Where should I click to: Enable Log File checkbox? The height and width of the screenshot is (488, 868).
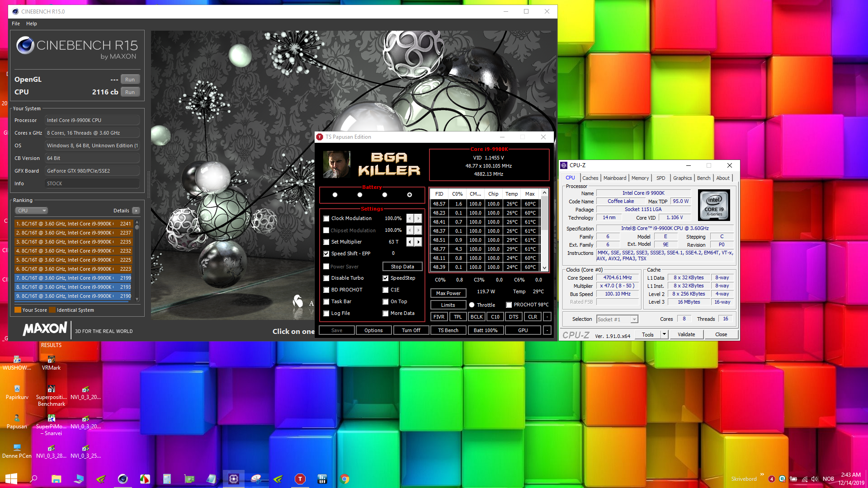326,313
